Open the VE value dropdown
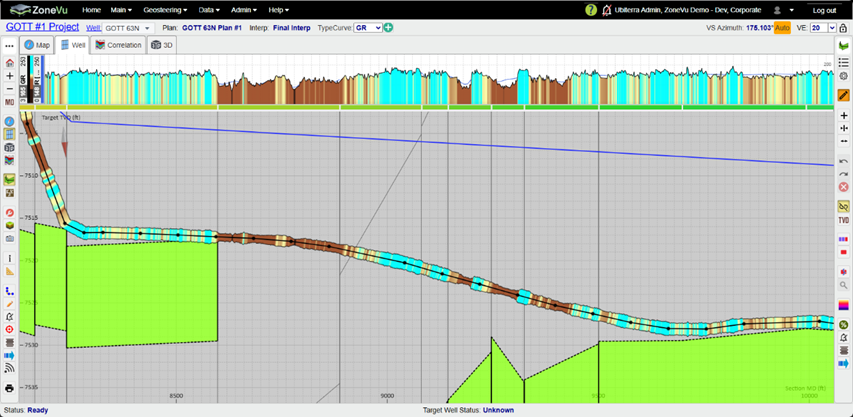This screenshot has height=417, width=853. pyautogui.click(x=823, y=28)
